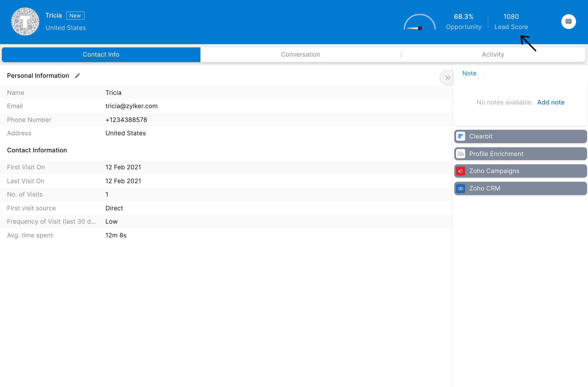Click the 1080 Lead Score value
Viewport: 588px width, 387px height.
[x=511, y=17]
